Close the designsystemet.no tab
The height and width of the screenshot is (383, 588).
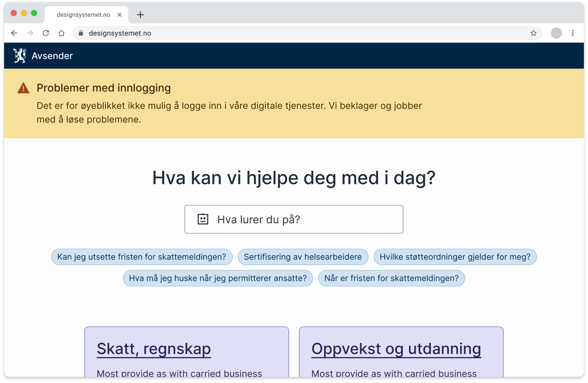coord(119,15)
